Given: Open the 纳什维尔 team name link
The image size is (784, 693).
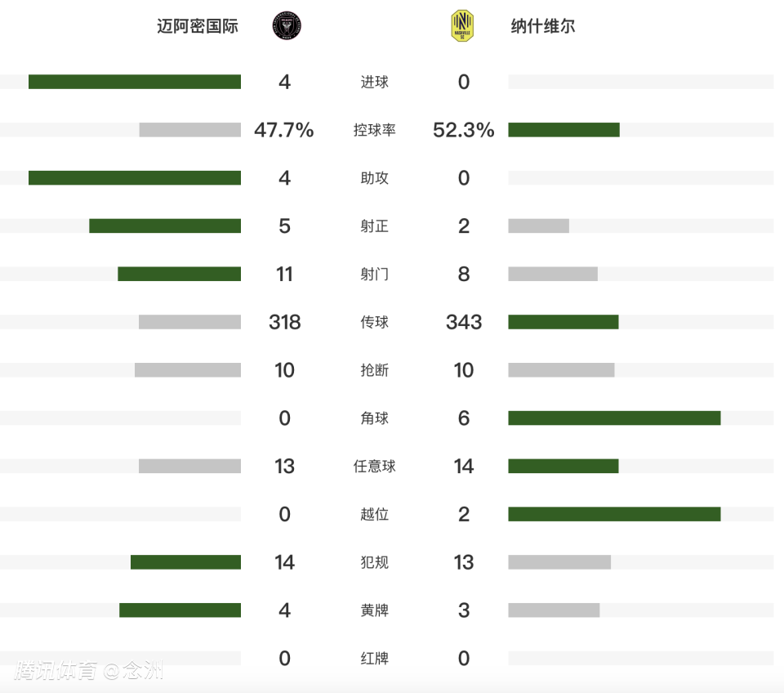Looking at the screenshot, I should pos(542,26).
